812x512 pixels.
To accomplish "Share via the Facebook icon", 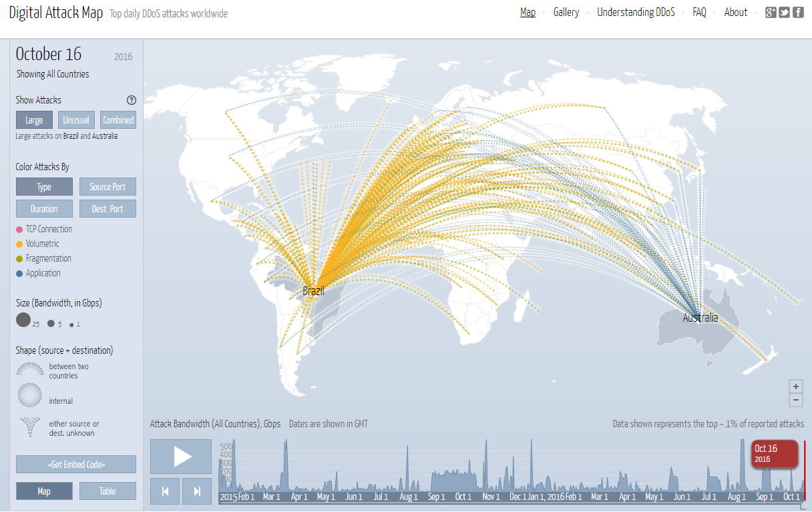I will (798, 12).
